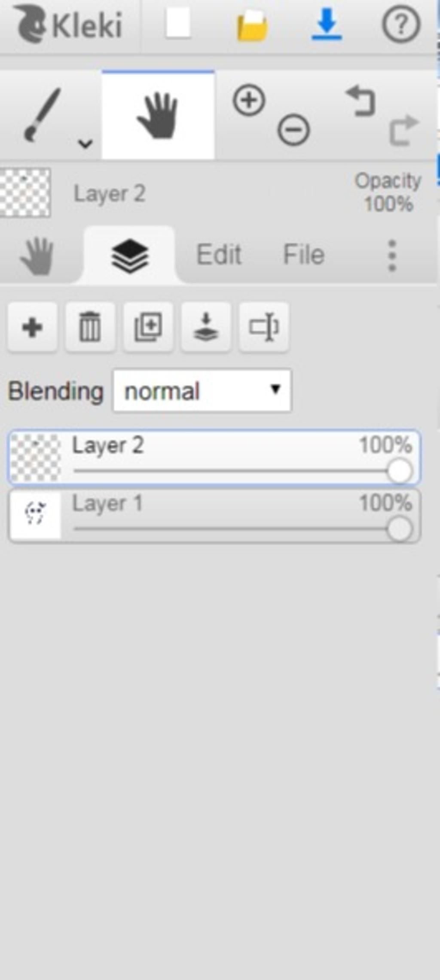Delete the selected layer
Viewport: 440px width, 980px height.
click(90, 327)
